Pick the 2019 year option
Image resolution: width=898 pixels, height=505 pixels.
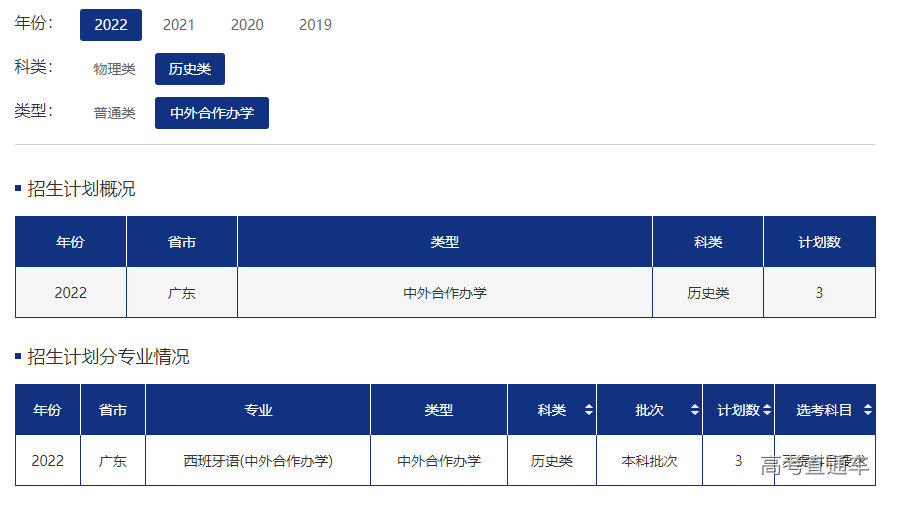pos(315,25)
